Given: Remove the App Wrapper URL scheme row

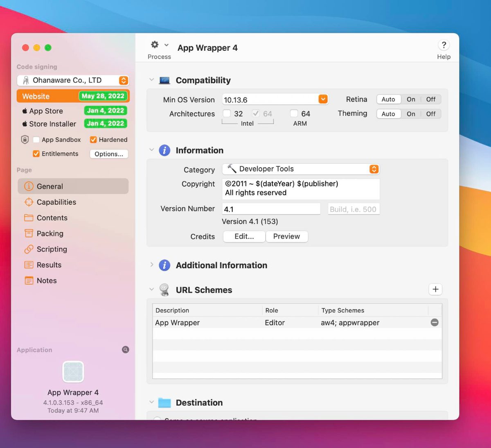Looking at the screenshot, I should [435, 323].
